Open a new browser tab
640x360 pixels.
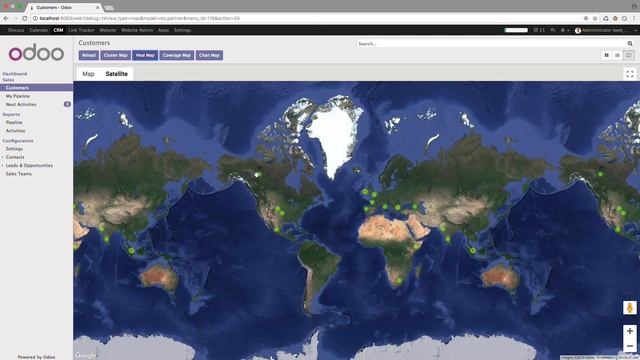[x=109, y=8]
